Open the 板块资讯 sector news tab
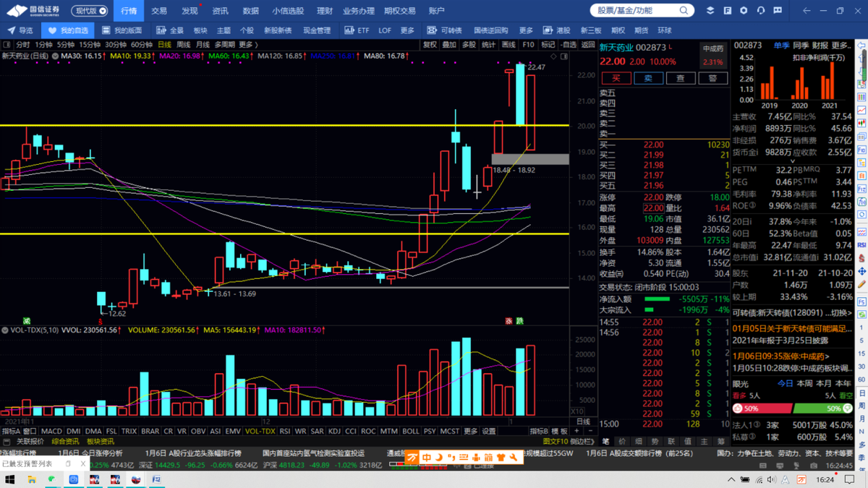The height and width of the screenshot is (488, 868). point(101,441)
